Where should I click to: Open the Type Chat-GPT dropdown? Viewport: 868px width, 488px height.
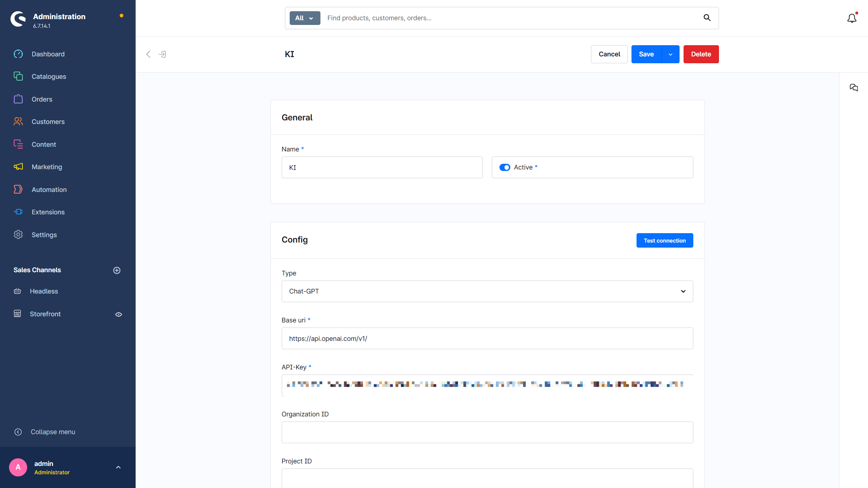click(x=487, y=291)
